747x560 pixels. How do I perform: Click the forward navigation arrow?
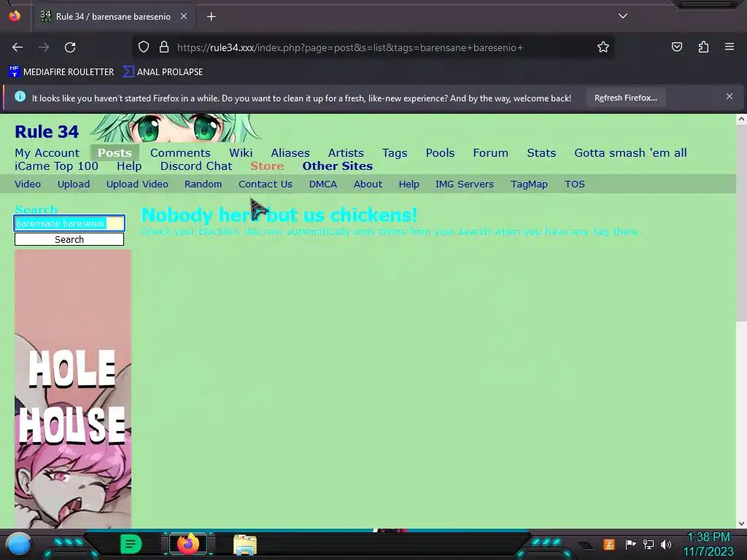44,47
